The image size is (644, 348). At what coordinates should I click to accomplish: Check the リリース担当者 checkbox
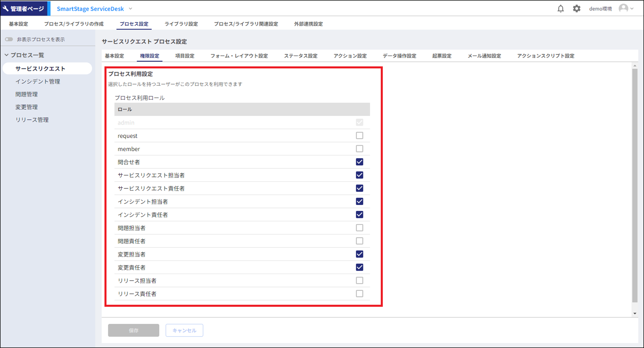pyautogui.click(x=359, y=280)
